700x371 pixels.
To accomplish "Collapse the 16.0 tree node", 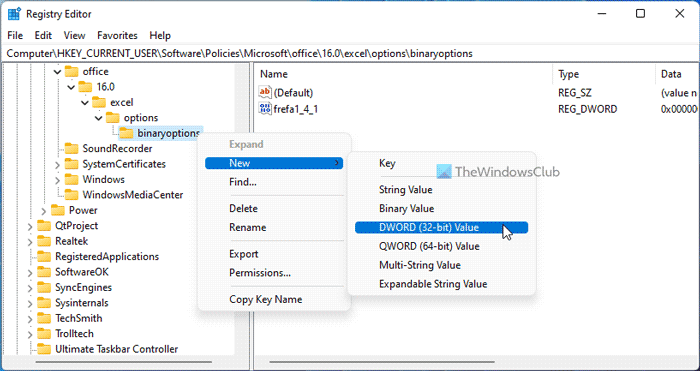I will point(71,87).
